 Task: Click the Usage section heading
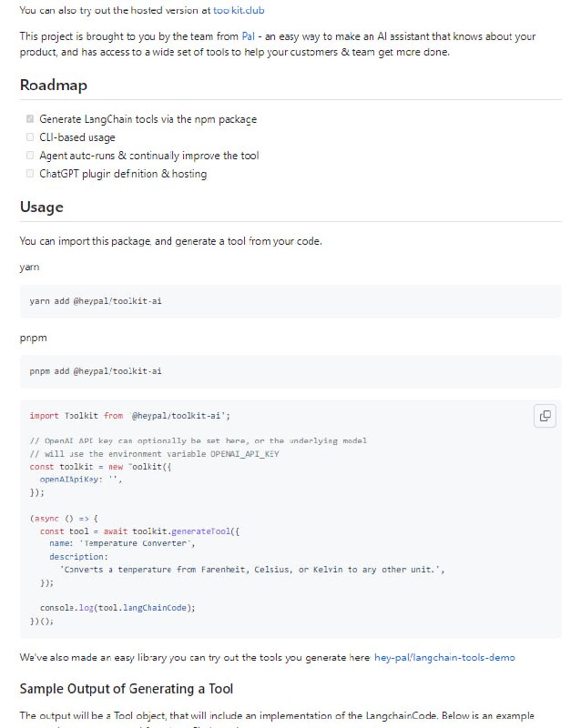[40, 207]
